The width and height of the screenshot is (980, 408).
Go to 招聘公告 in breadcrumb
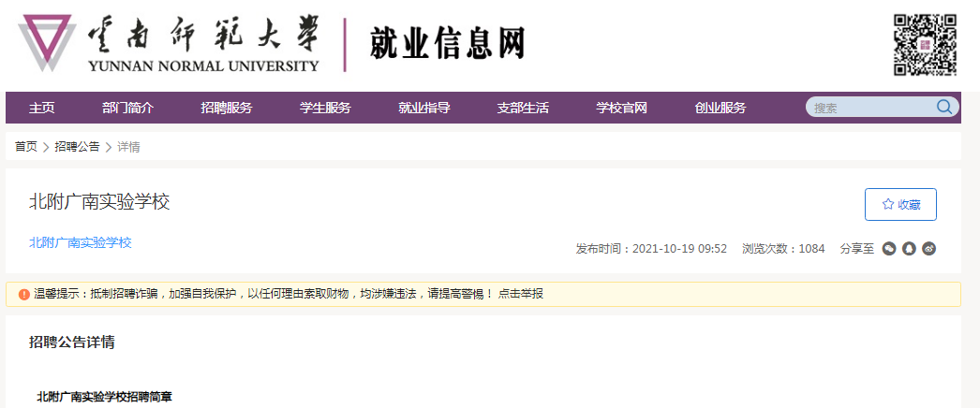[x=77, y=147]
